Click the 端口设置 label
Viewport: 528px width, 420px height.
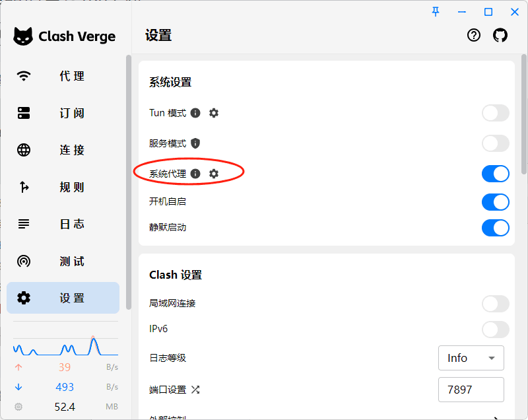tap(168, 390)
